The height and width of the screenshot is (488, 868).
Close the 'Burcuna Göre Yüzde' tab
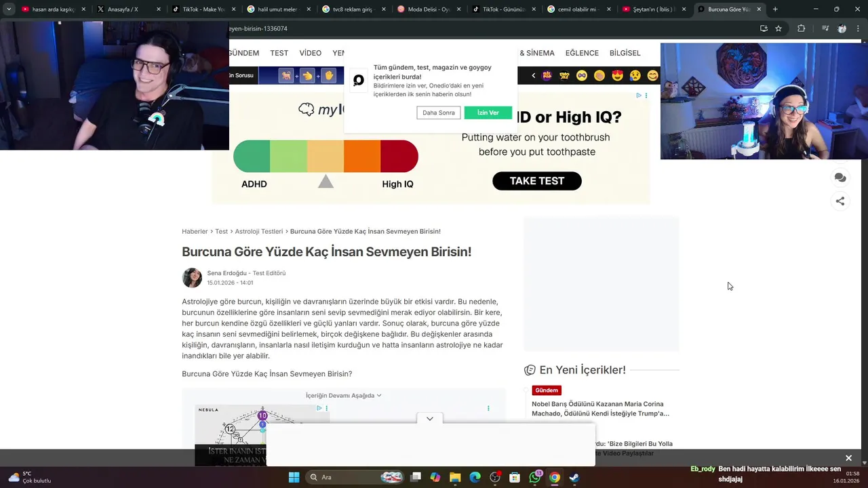click(759, 9)
